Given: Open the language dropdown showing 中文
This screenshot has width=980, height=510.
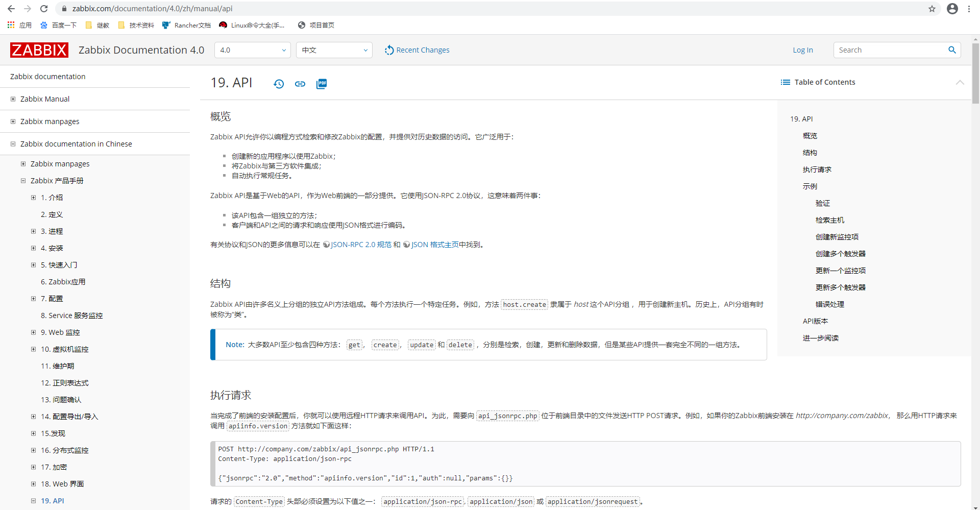Looking at the screenshot, I should click(x=334, y=50).
